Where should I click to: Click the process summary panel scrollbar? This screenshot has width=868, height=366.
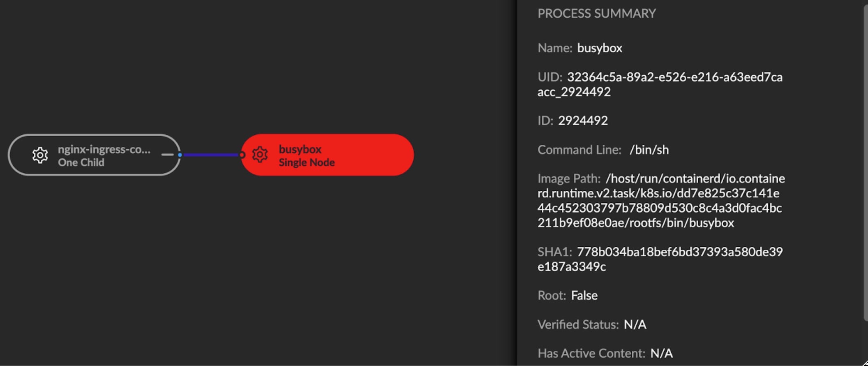point(865,164)
